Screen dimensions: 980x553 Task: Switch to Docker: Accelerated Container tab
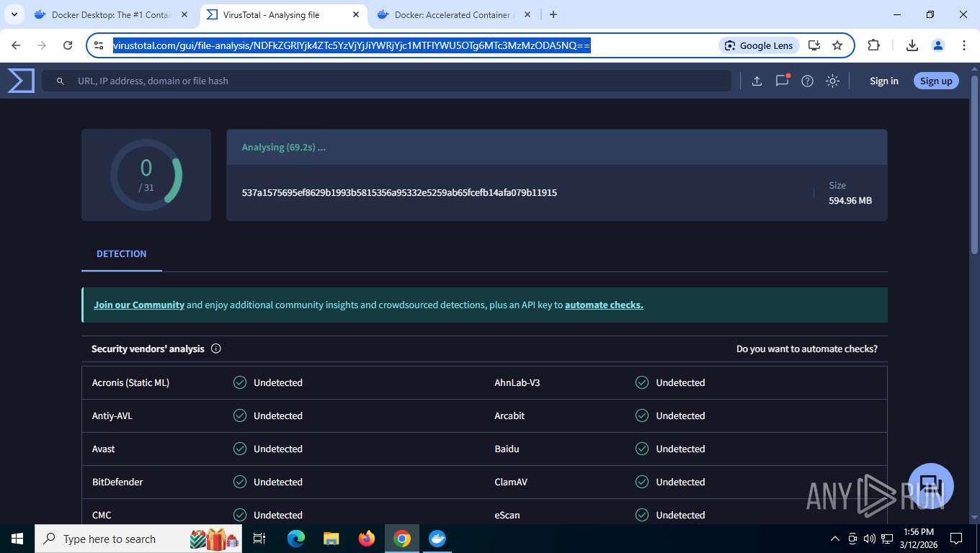(x=454, y=14)
